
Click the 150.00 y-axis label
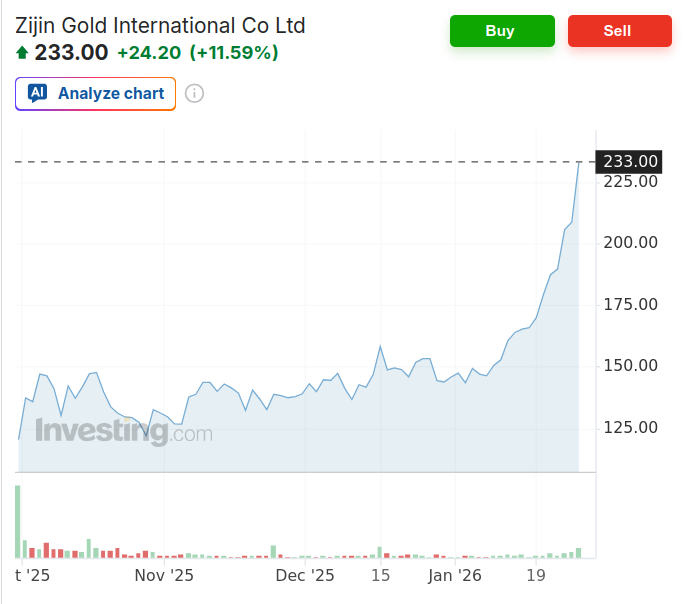coord(630,366)
